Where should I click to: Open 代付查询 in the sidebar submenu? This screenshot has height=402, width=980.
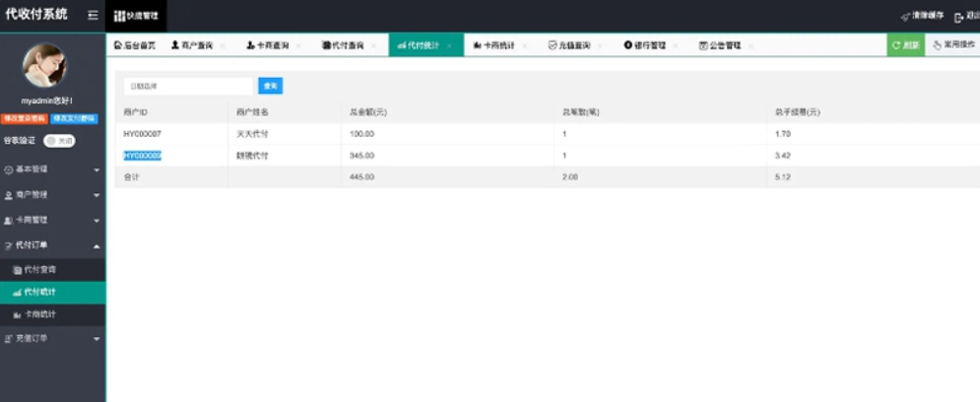point(52,270)
